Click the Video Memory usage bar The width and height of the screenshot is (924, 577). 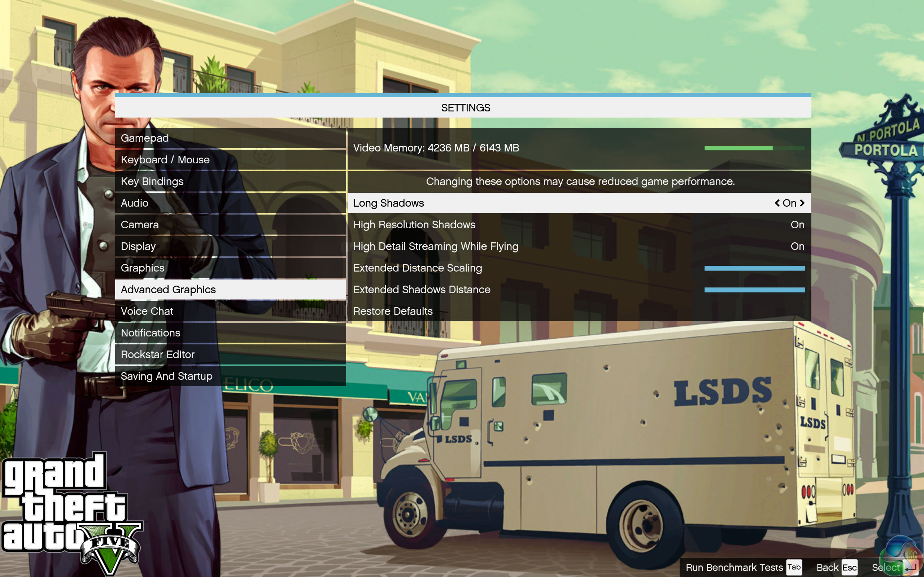coord(754,148)
